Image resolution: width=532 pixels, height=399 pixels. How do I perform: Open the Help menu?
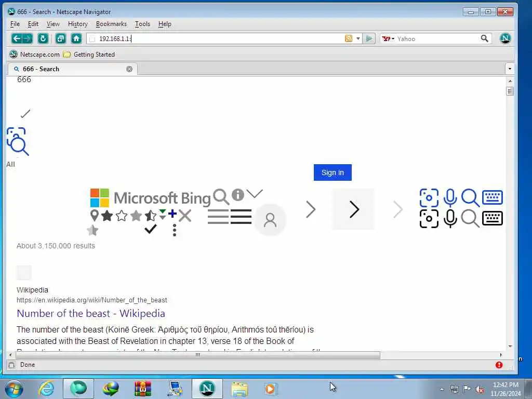(165, 24)
